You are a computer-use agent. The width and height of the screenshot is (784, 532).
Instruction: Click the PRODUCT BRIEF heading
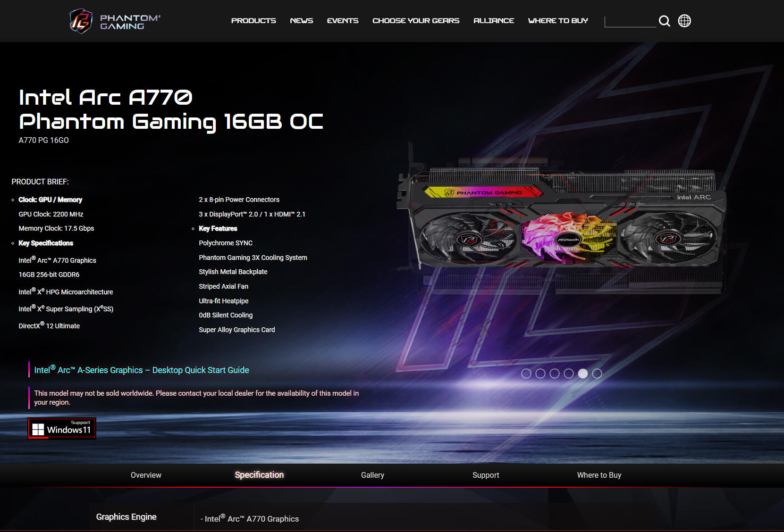pos(40,182)
